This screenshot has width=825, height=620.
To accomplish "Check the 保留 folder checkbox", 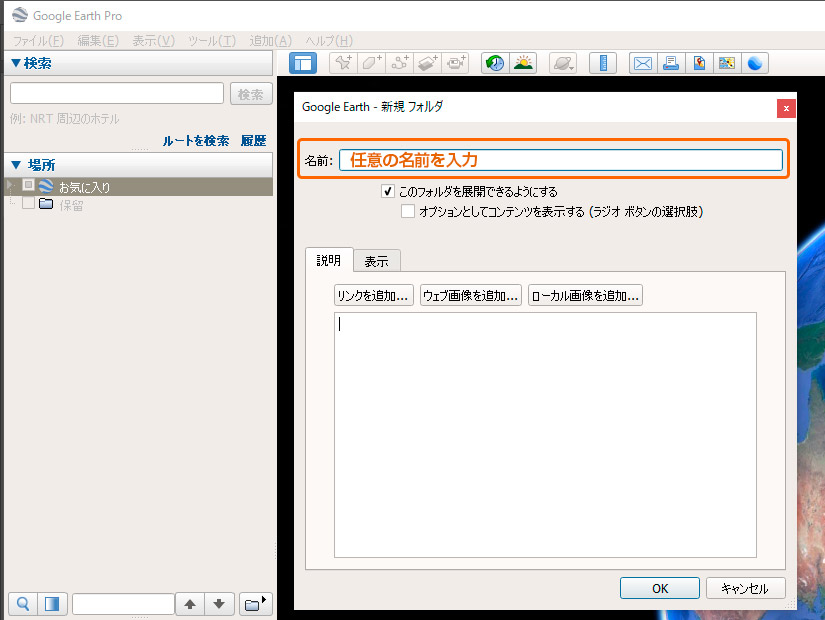I will point(28,204).
